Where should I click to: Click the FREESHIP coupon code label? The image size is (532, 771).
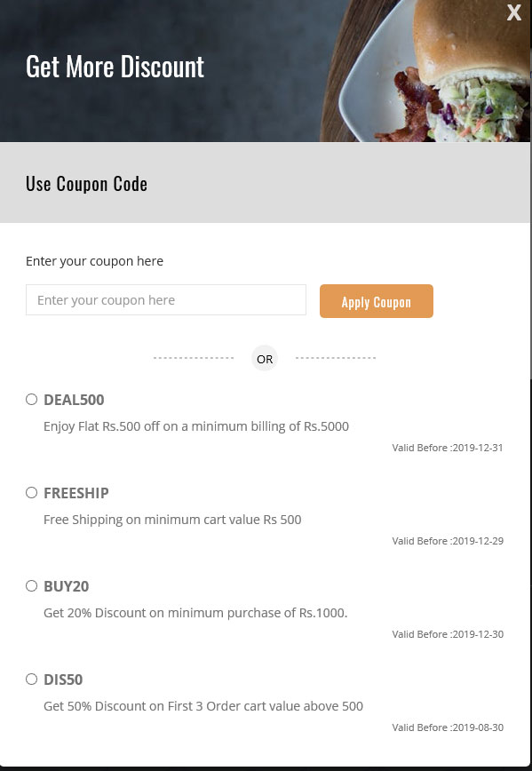click(76, 493)
